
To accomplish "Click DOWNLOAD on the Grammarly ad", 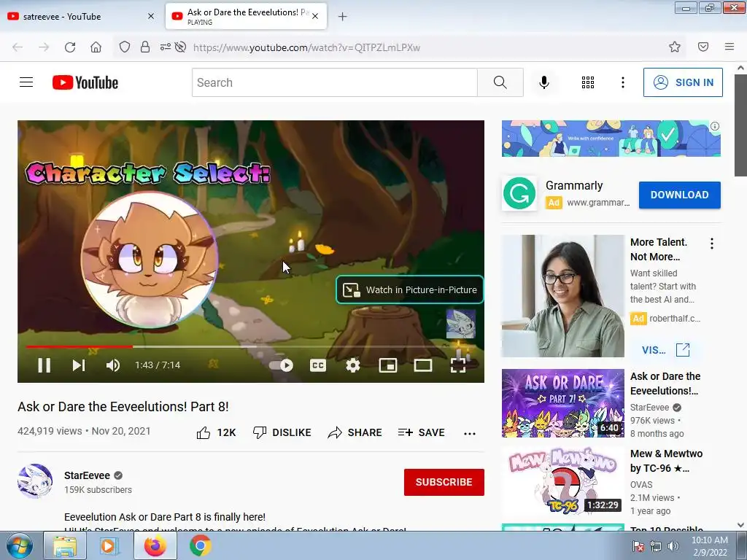I will [679, 195].
